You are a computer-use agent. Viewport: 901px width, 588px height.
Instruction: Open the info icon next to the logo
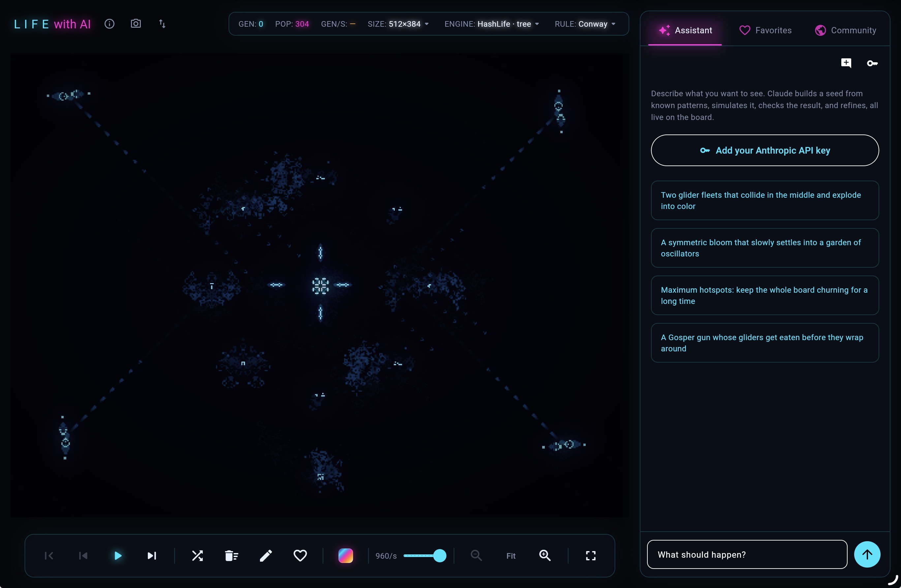tap(109, 24)
